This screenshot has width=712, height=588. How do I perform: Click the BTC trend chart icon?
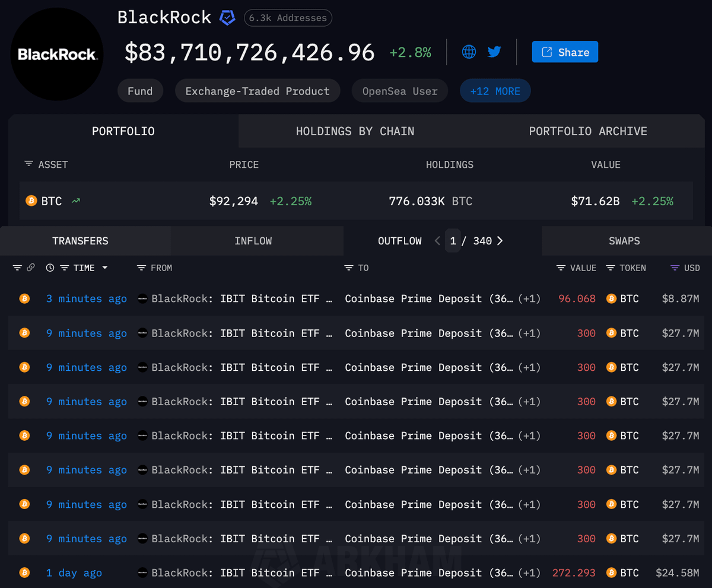76,201
